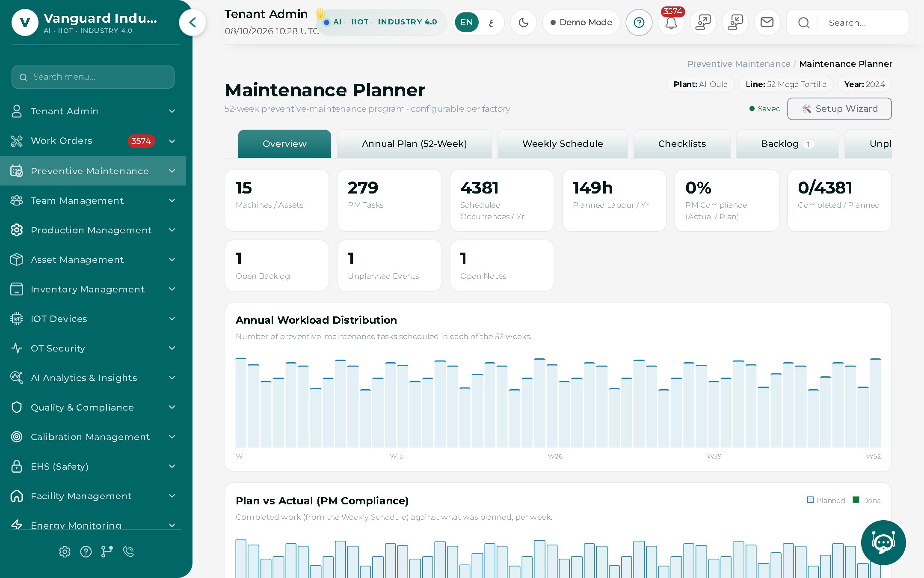The width and height of the screenshot is (924, 578).
Task: Click the Planned legend swatch
Action: [x=810, y=500]
